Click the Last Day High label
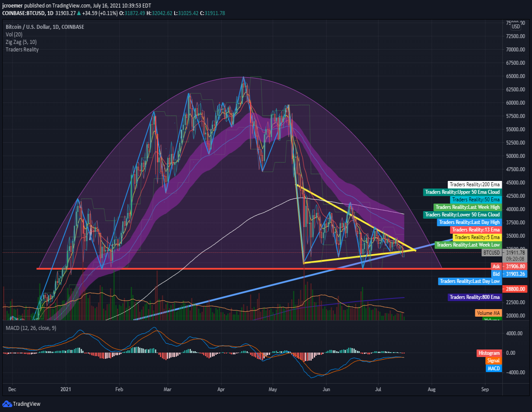Screen dimensions: 532x412 click(469, 222)
